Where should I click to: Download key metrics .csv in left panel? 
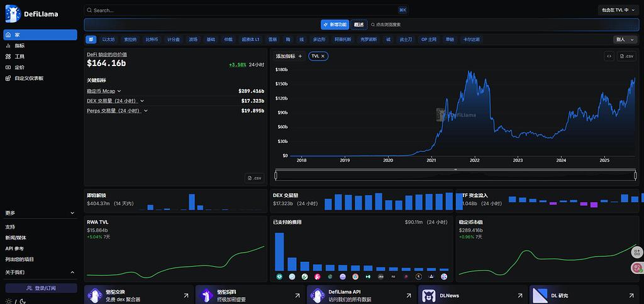pyautogui.click(x=253, y=178)
